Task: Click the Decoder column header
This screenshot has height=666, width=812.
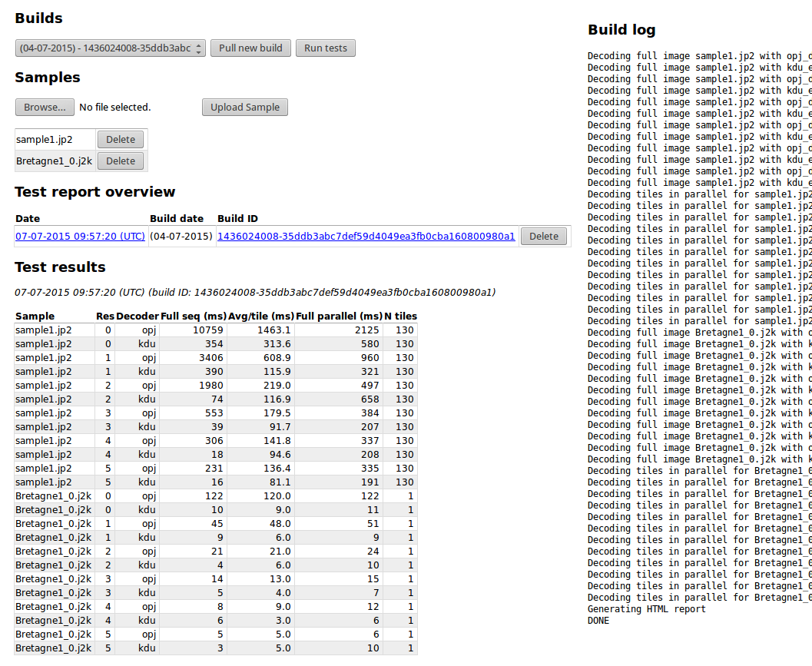Action: click(138, 316)
